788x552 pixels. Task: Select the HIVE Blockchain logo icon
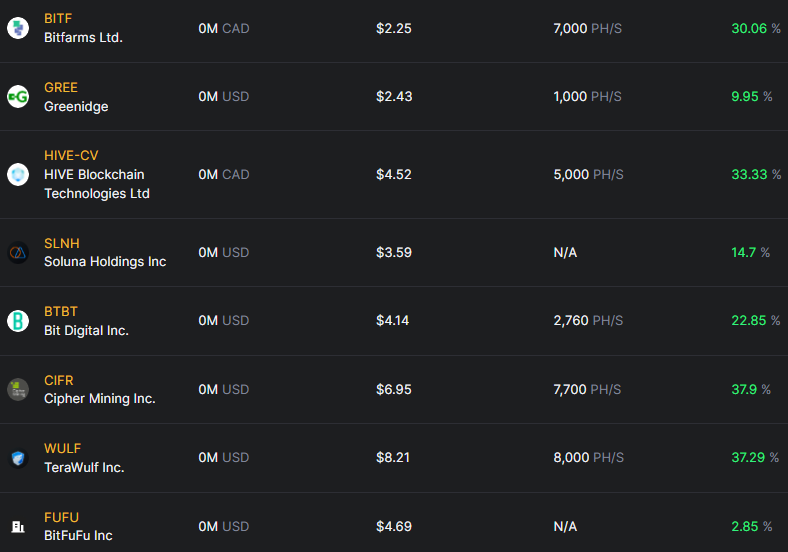click(18, 174)
